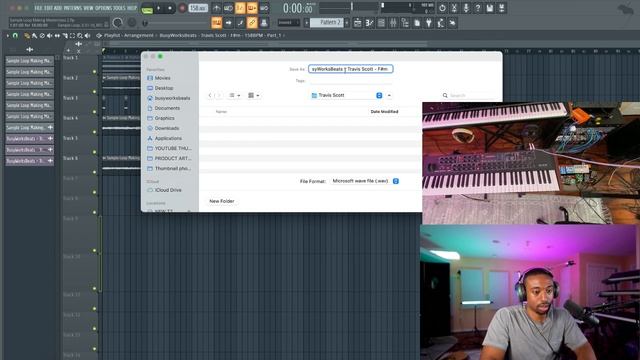Mute Track 4 using its green light
The width and height of the screenshot is (640, 360).
pyautogui.click(x=94, y=132)
